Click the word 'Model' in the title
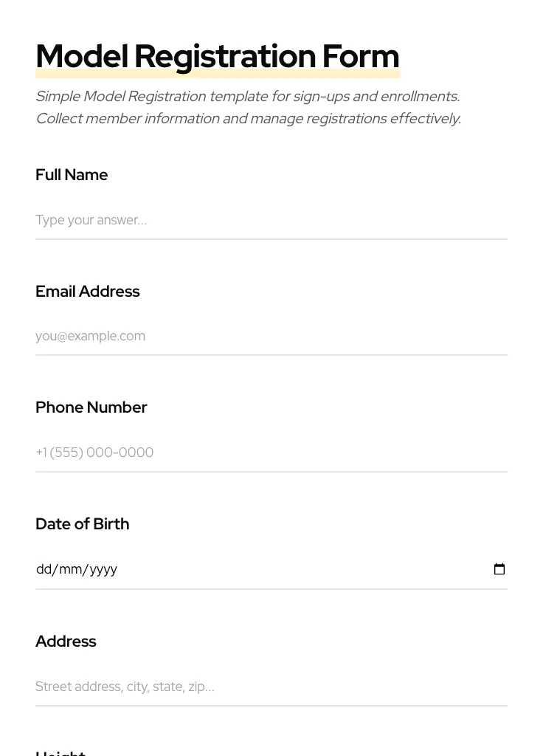Screen dimensions: 543x756 [81, 56]
